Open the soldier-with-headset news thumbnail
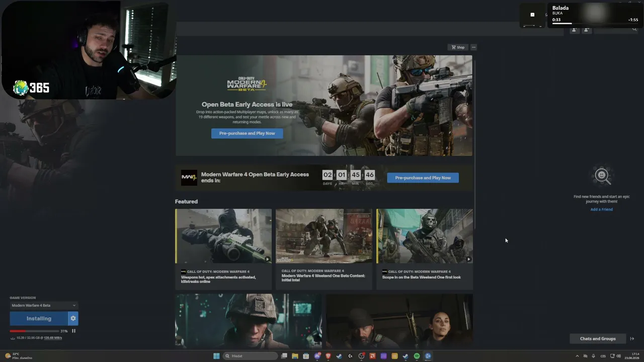 (249, 321)
